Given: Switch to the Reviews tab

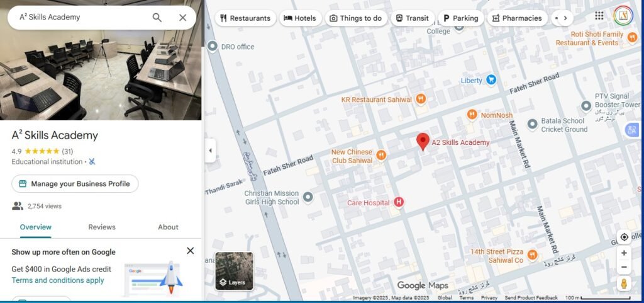Looking at the screenshot, I should pyautogui.click(x=102, y=227).
